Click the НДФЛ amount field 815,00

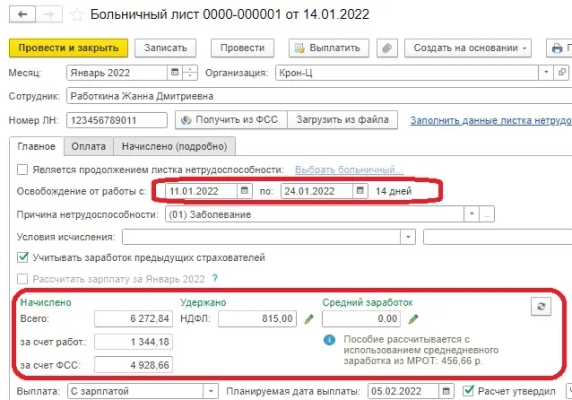pyautogui.click(x=257, y=319)
